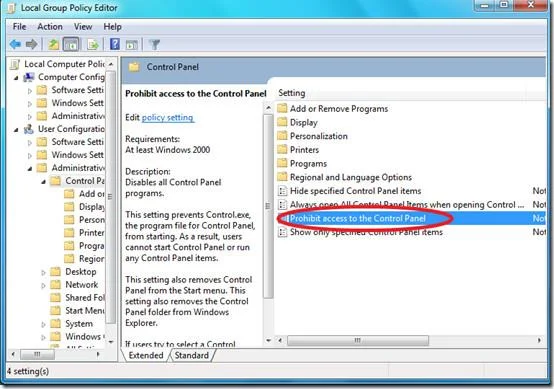
Task: Expand the Desktop tree node
Action: click(x=43, y=272)
